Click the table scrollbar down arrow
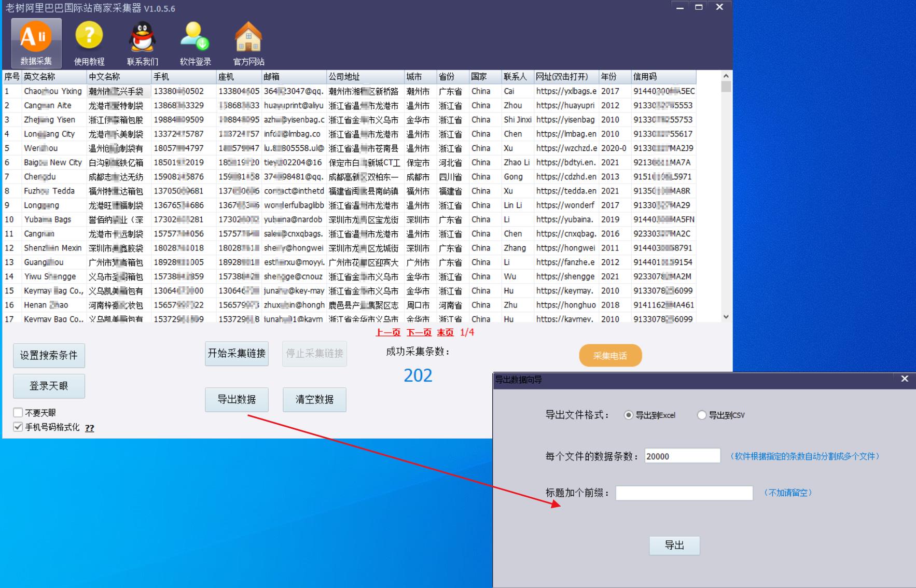916x588 pixels. pyautogui.click(x=726, y=317)
